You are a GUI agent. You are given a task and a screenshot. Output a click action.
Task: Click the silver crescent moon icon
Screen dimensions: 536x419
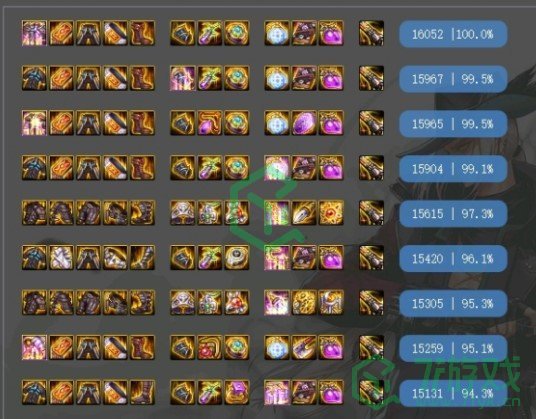[x=331, y=302]
